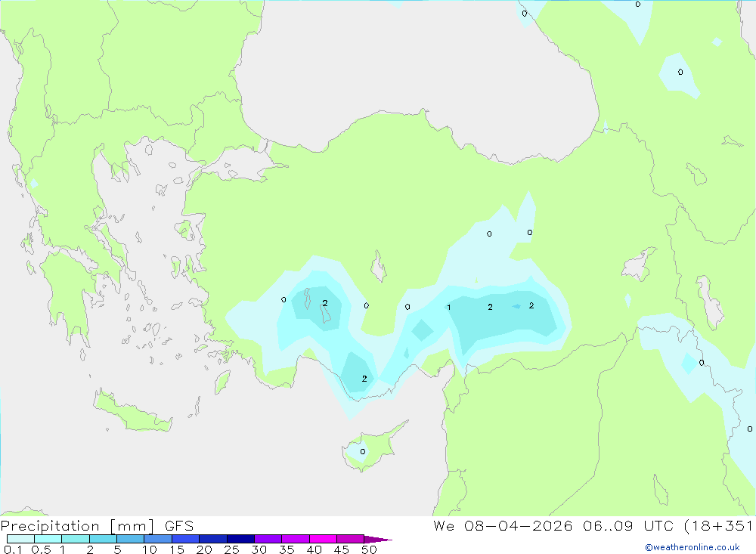Click the above-50 arrow tip of legend
This screenshot has width=756, height=554.
378,539
